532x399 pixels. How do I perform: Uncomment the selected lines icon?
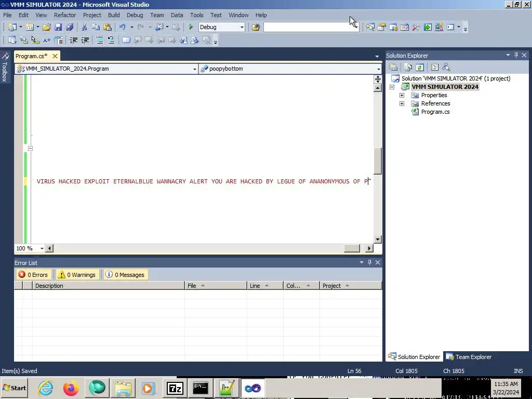click(111, 41)
